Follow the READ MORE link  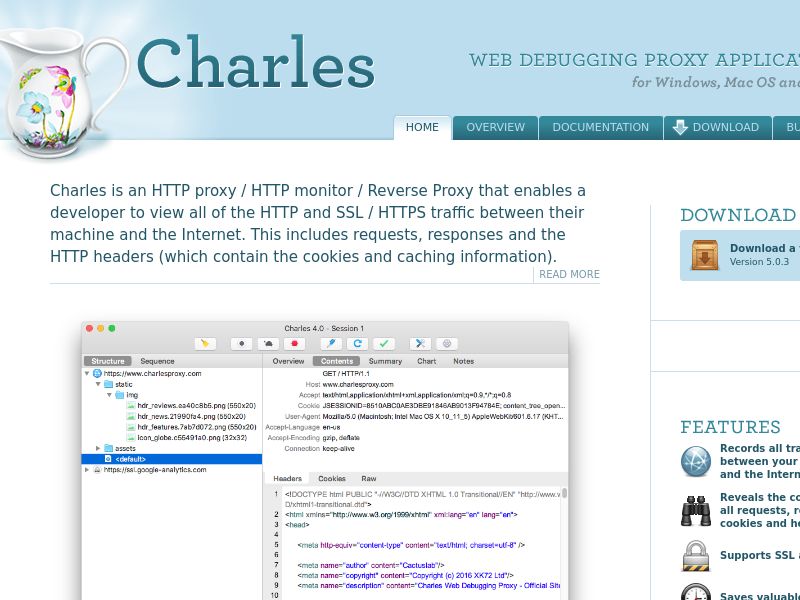coord(569,274)
